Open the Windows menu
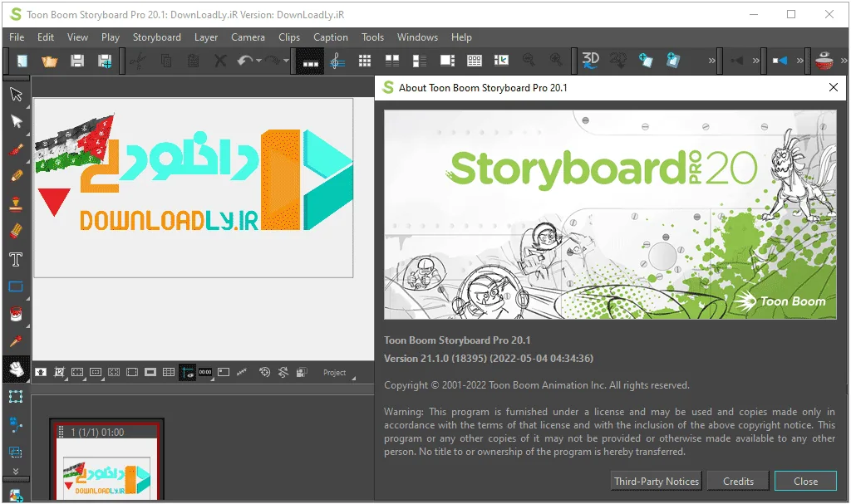851x504 pixels. [417, 37]
